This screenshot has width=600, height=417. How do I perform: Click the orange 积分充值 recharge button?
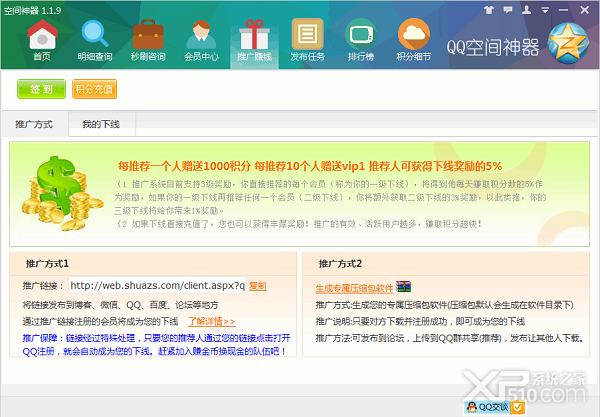(94, 89)
